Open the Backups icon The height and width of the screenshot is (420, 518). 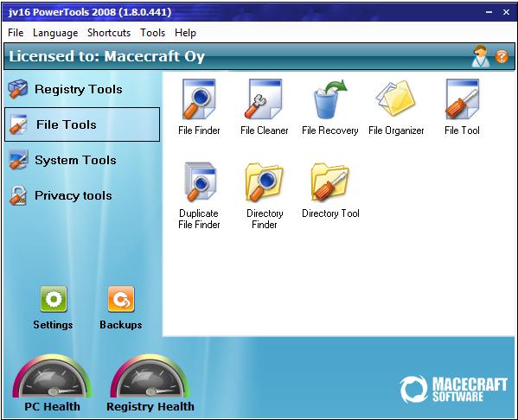121,299
